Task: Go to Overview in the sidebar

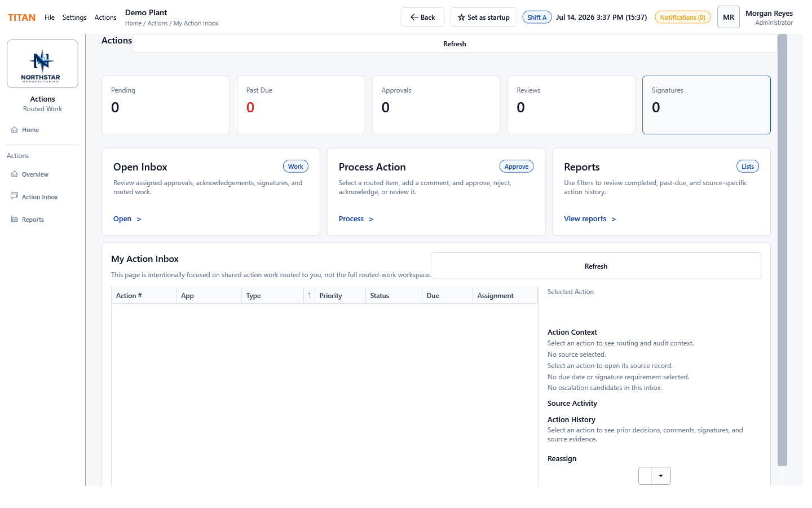Action: (35, 174)
